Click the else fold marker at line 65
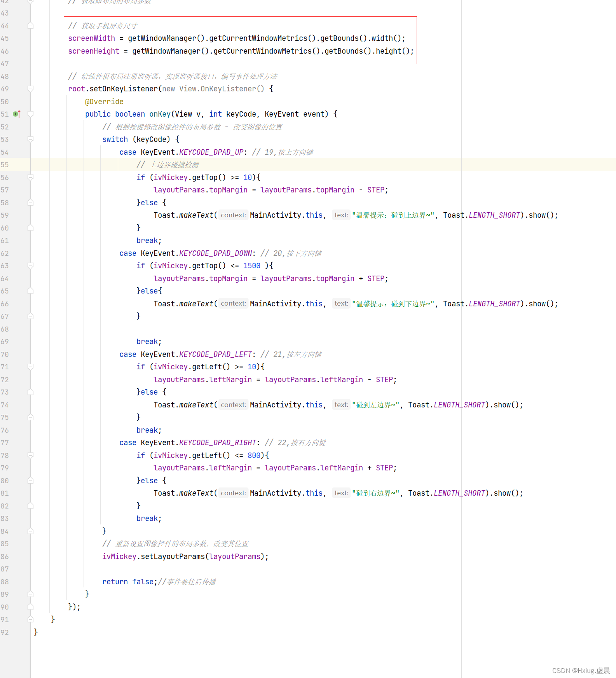The width and height of the screenshot is (616, 678). point(30,291)
